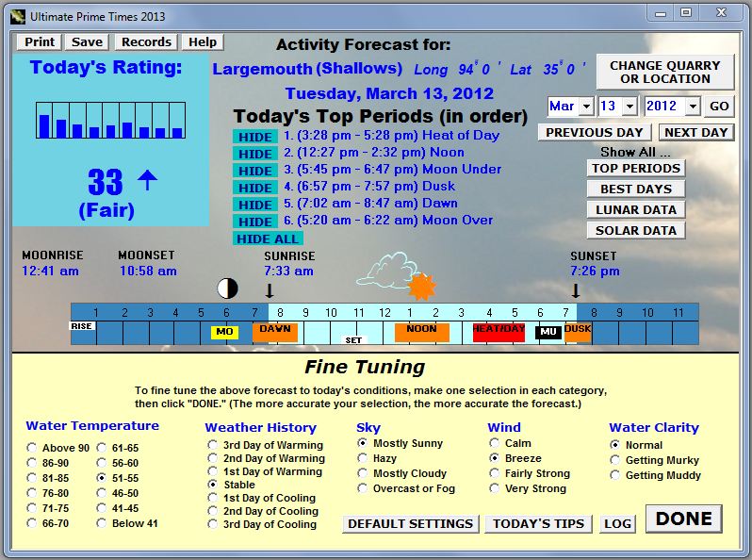The height and width of the screenshot is (560, 752).
Task: Hide the Noon period
Action: click(x=255, y=154)
